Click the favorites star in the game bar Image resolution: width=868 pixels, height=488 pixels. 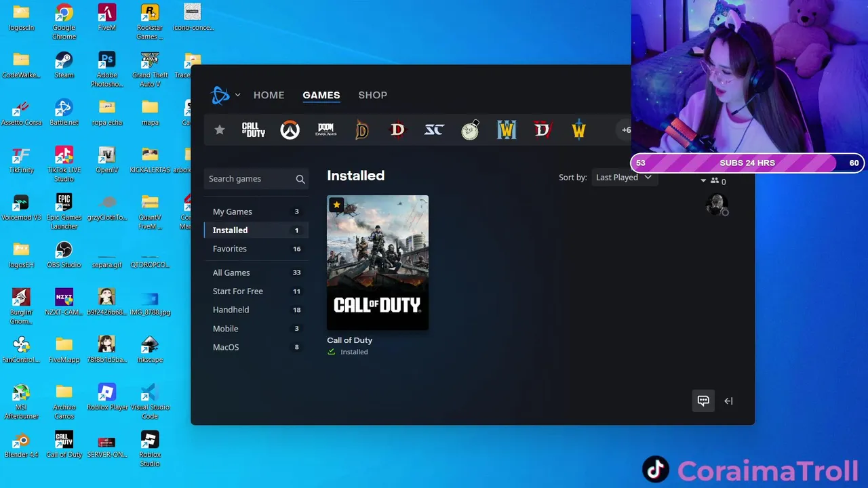pyautogui.click(x=219, y=130)
